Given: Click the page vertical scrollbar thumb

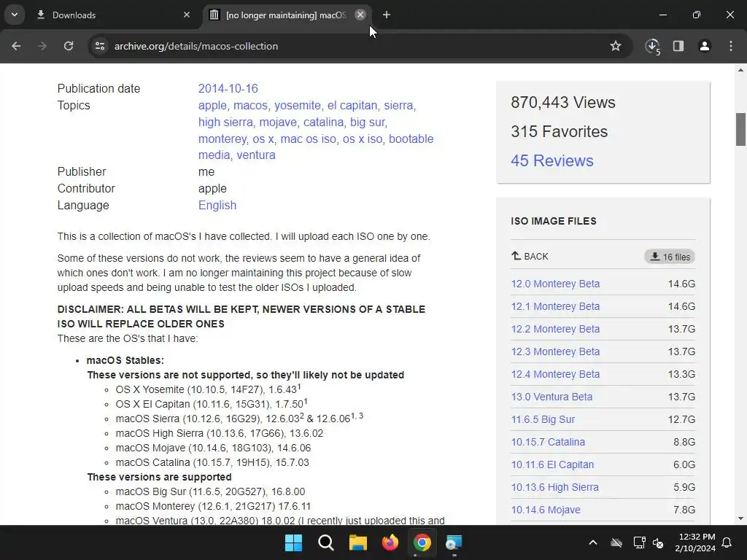Looking at the screenshot, I should coord(740,129).
